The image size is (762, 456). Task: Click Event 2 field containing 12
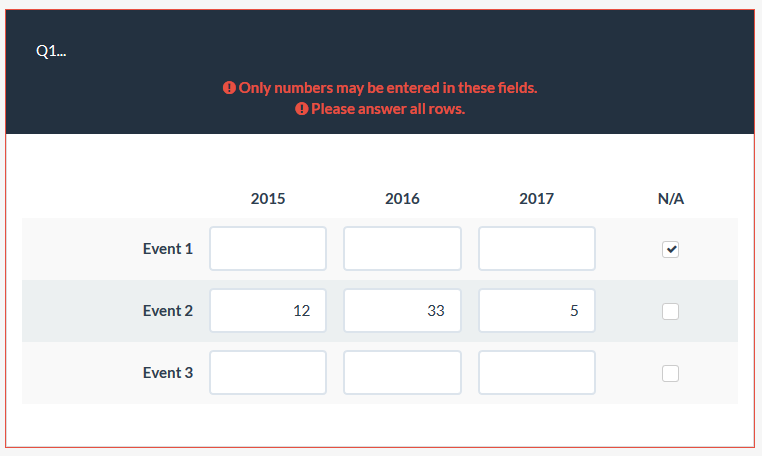(268, 311)
